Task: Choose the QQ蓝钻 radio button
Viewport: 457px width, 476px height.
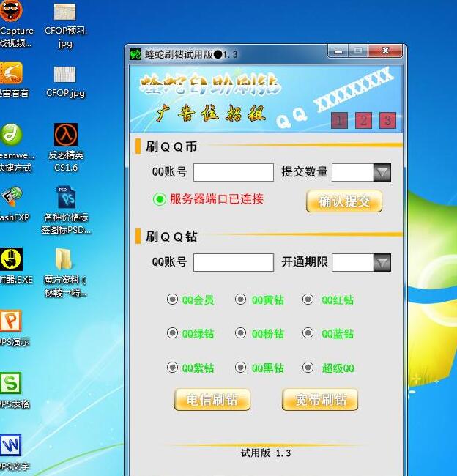Action: point(308,333)
